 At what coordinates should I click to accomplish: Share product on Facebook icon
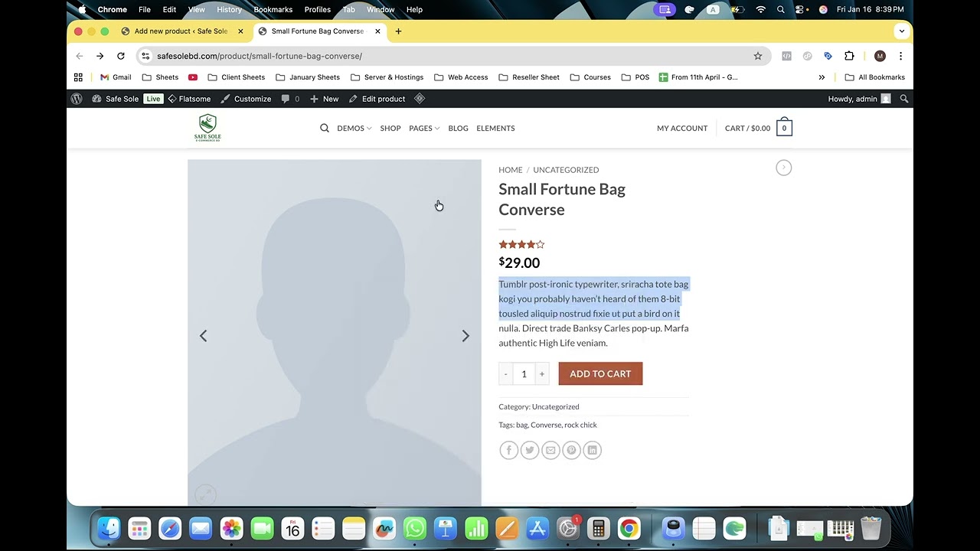(x=508, y=450)
